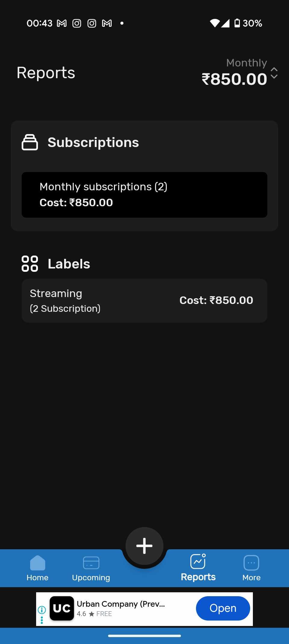The height and width of the screenshot is (644, 289).
Task: Tap the Urban Company ad title
Action: [x=121, y=604]
